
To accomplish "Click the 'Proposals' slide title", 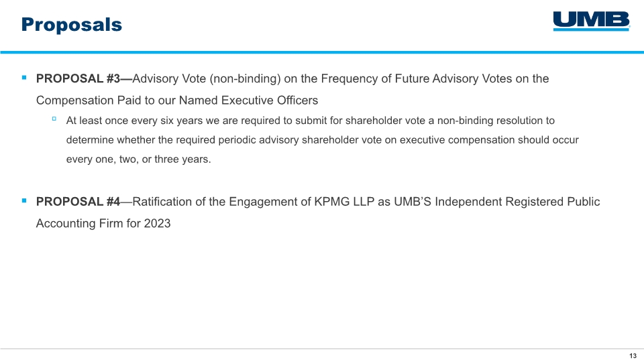I will click(72, 25).
